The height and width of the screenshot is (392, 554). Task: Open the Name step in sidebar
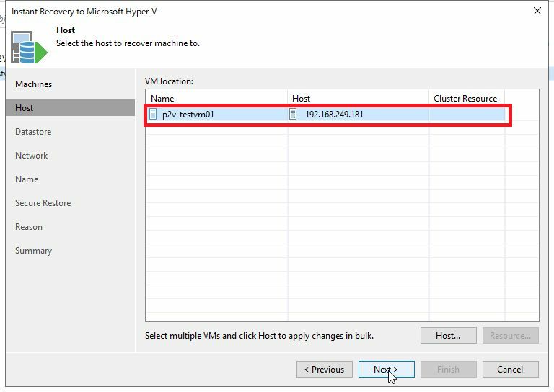pyautogui.click(x=27, y=179)
